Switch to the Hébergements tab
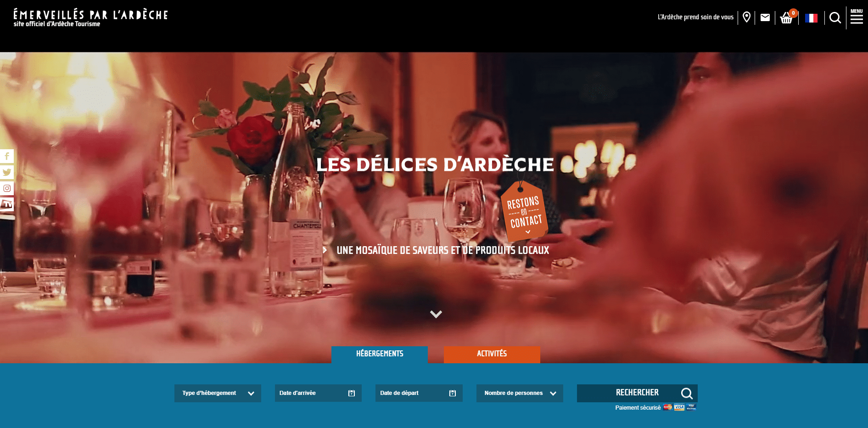 tap(380, 354)
